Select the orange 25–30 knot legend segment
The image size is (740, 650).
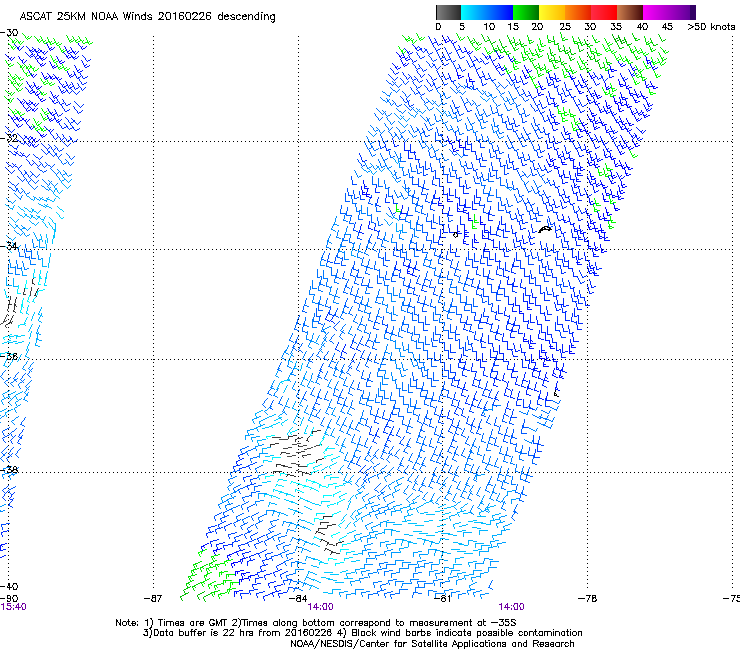[x=578, y=12]
